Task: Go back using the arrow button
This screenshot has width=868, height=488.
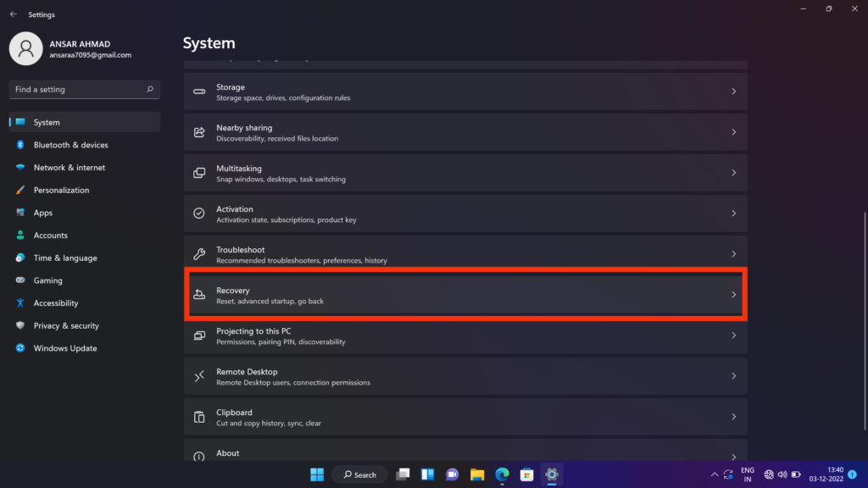Action: tap(13, 14)
